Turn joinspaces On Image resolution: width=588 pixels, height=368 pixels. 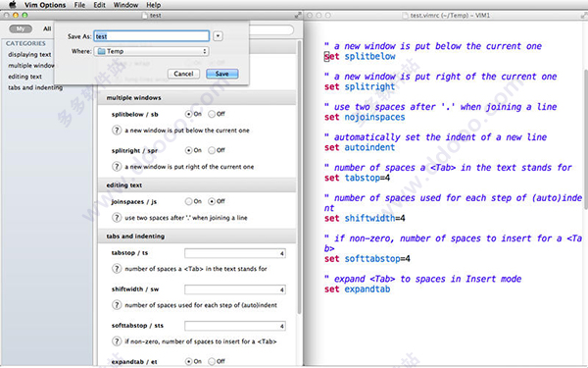point(188,201)
